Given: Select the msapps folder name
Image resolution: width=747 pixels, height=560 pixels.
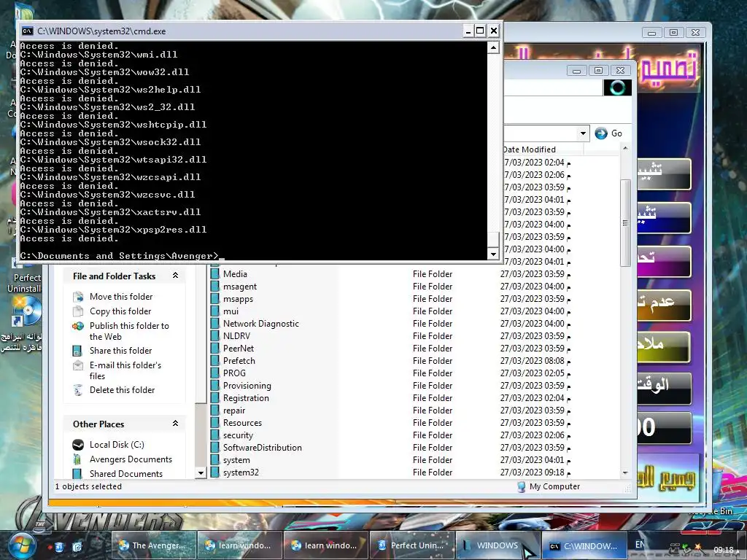Looking at the screenshot, I should click(238, 299).
